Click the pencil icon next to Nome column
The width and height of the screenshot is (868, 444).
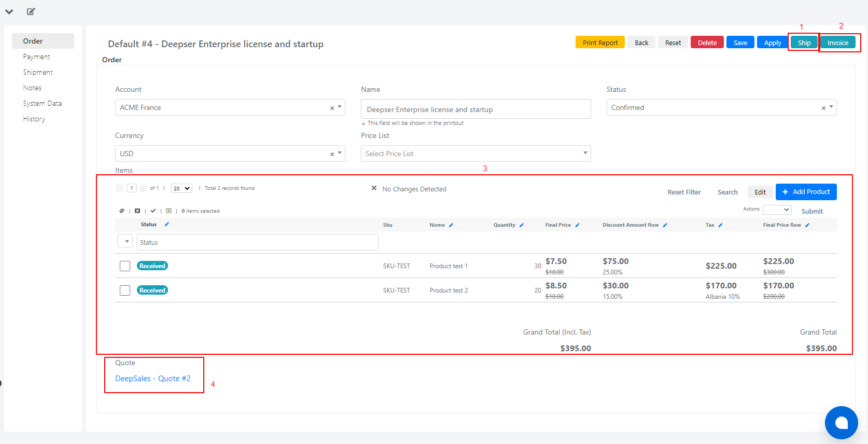tap(451, 225)
